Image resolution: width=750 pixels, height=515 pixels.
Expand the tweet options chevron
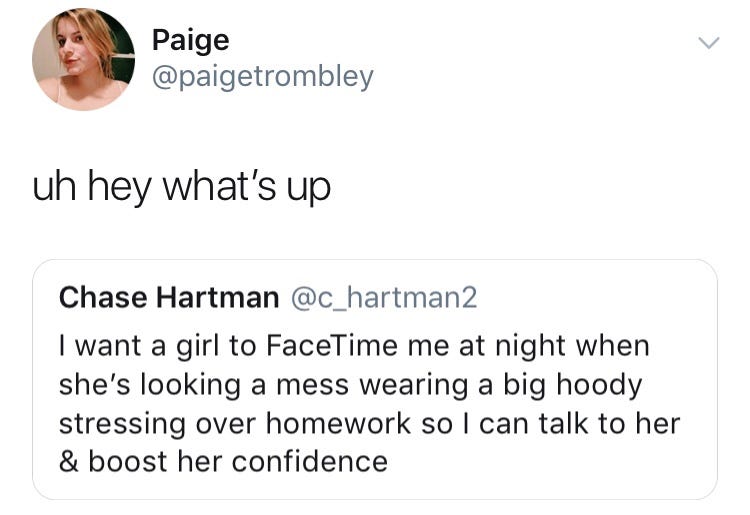[x=708, y=43]
